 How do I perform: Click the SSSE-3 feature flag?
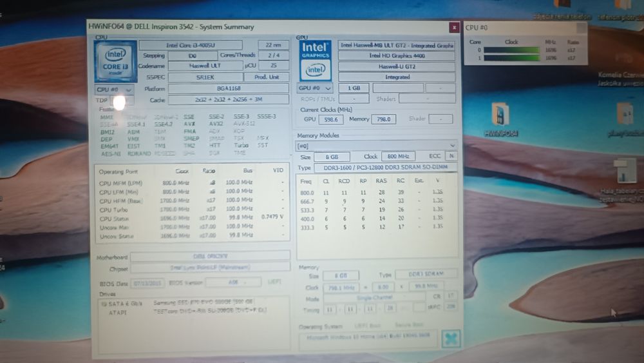coord(267,116)
